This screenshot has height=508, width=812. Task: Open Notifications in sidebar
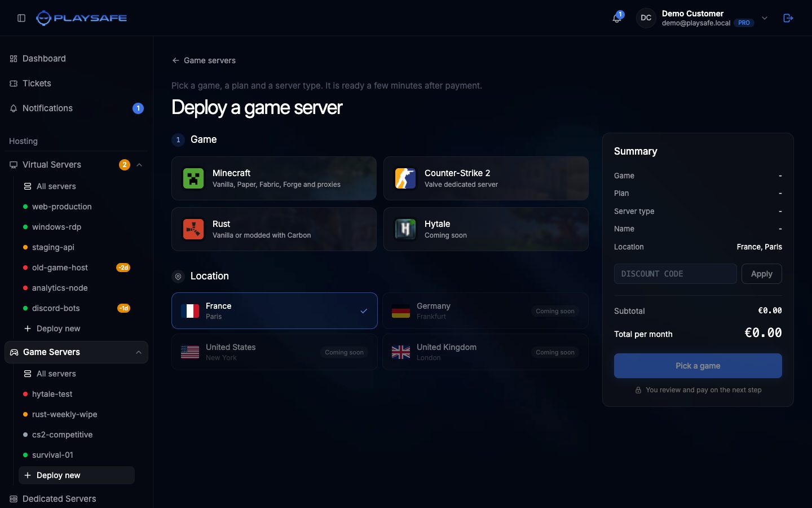point(76,108)
